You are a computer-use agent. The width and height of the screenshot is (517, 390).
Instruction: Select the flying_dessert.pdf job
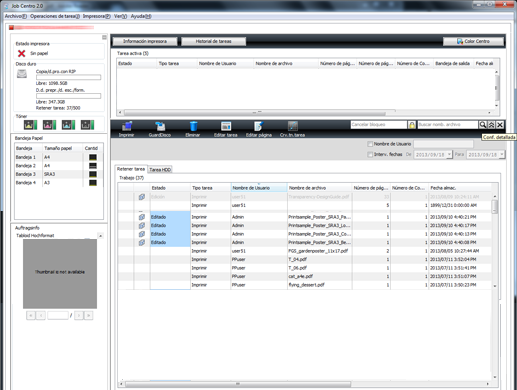(305, 285)
